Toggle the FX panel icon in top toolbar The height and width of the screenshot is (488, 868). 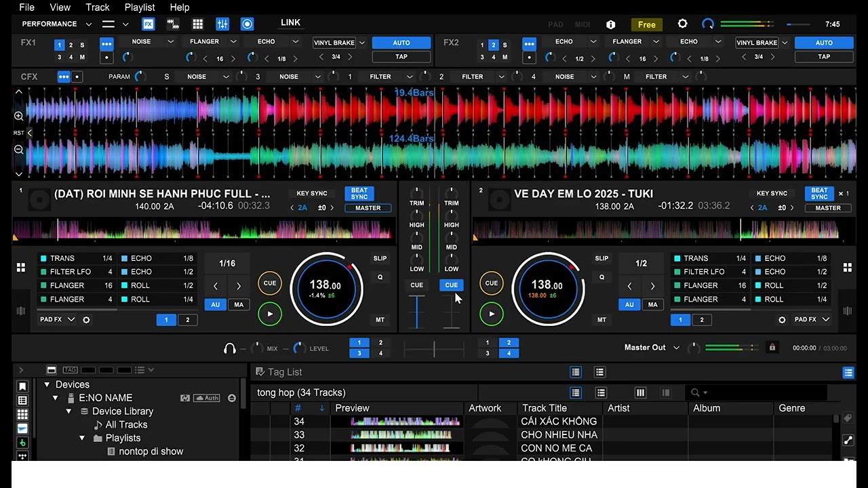148,24
